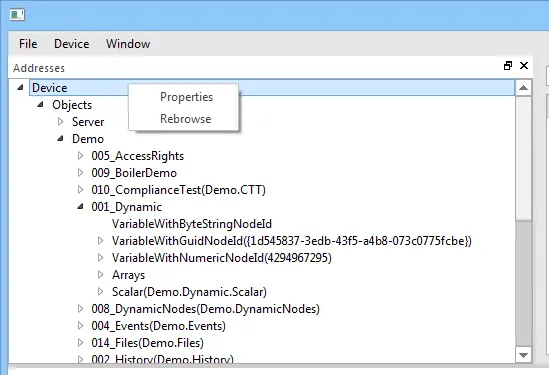Expand the VariableWithGuidNodeId node
The width and height of the screenshot is (549, 375).
(x=100, y=241)
